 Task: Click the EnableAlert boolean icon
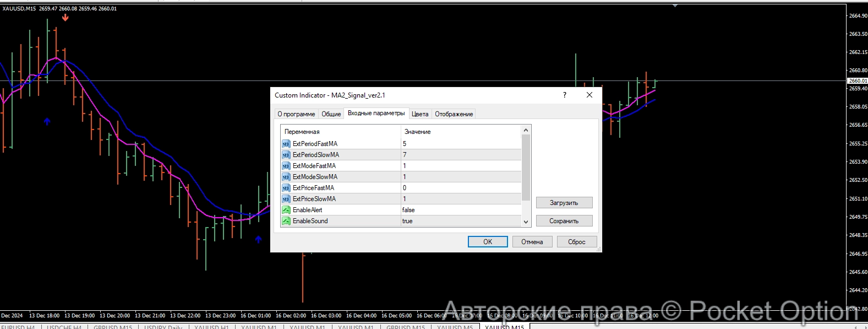pos(286,210)
